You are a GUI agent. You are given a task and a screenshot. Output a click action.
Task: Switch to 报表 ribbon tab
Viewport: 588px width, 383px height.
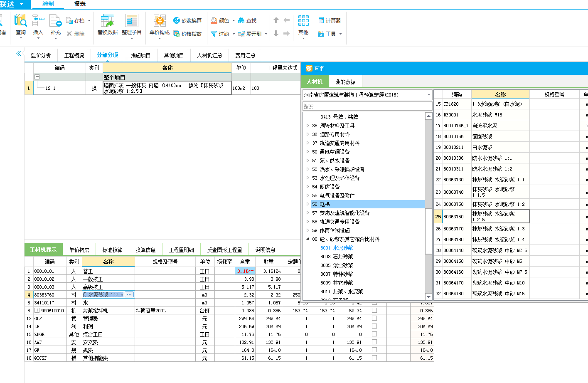pos(80,4)
